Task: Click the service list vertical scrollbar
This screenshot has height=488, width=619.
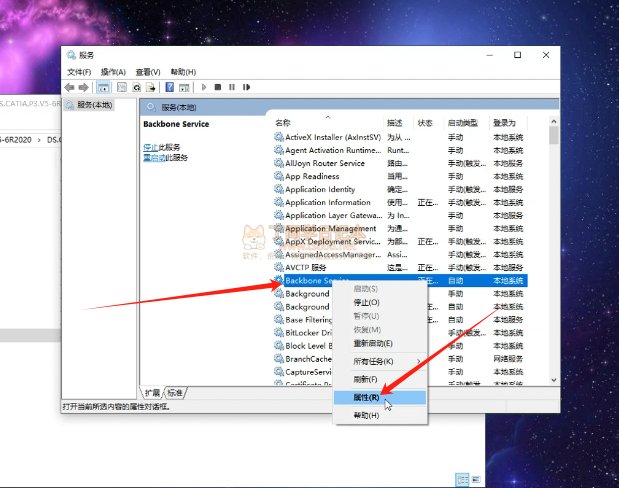Action: [553, 250]
